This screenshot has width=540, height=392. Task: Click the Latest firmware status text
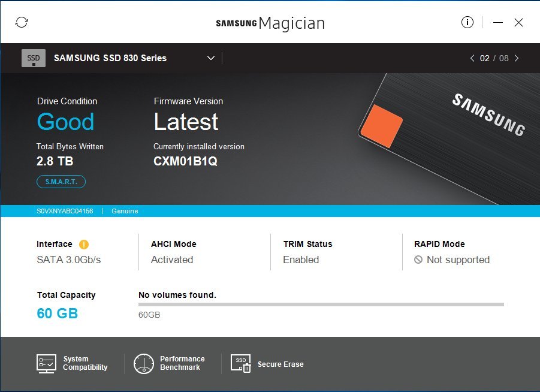coord(186,122)
